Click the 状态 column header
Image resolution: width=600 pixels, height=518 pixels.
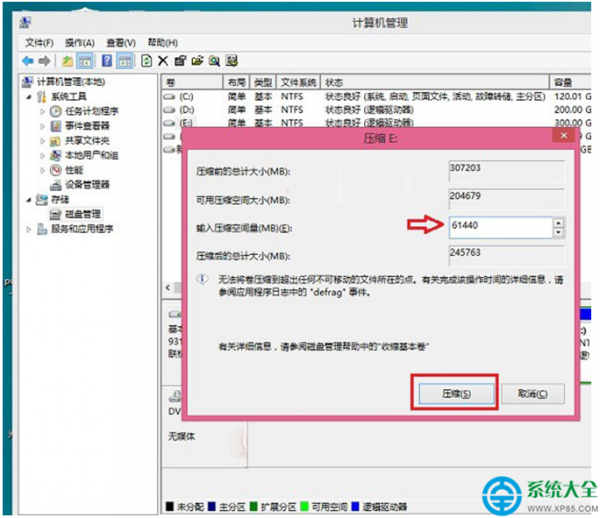pyautogui.click(x=435, y=82)
